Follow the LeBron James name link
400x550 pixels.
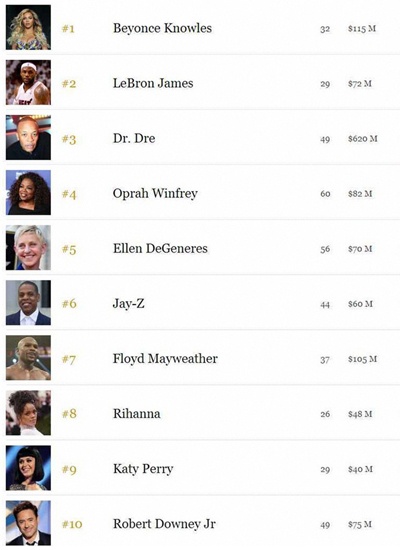153,83
